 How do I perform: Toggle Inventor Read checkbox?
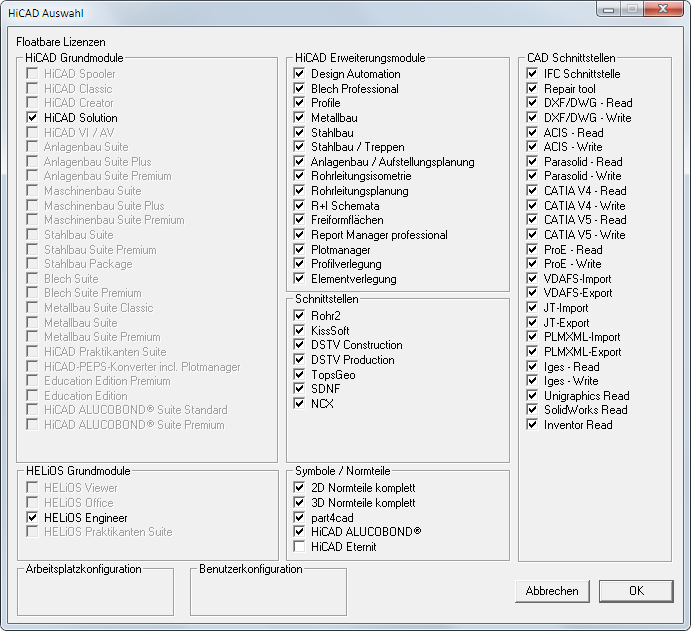coord(532,425)
